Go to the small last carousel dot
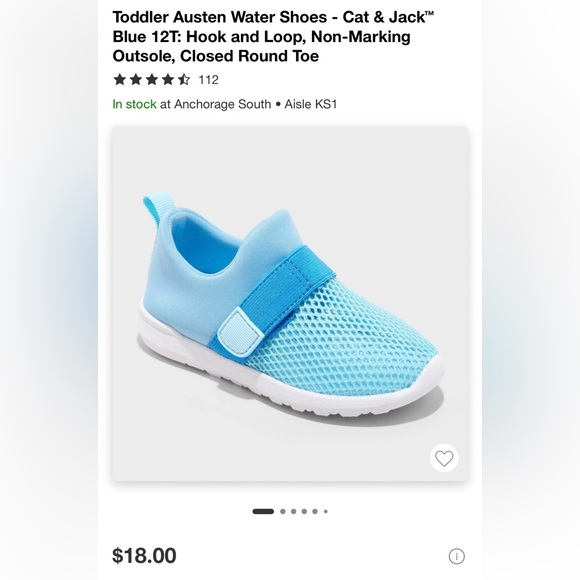580x580 pixels. click(x=326, y=512)
